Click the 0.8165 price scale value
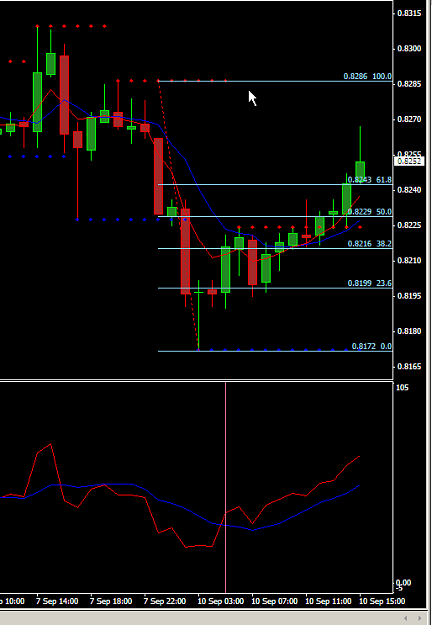The width and height of the screenshot is (432, 625). (x=409, y=366)
